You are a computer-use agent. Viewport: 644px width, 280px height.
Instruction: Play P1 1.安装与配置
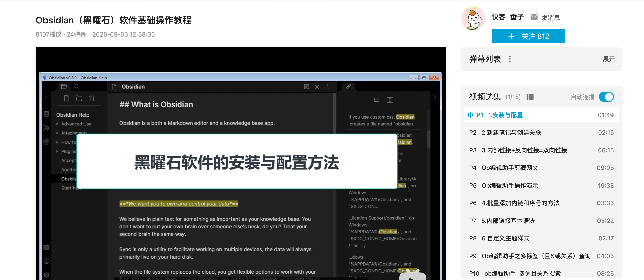(541, 115)
